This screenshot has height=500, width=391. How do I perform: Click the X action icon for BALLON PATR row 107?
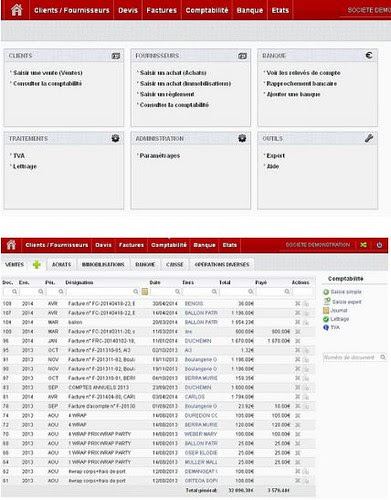pyautogui.click(x=298, y=313)
